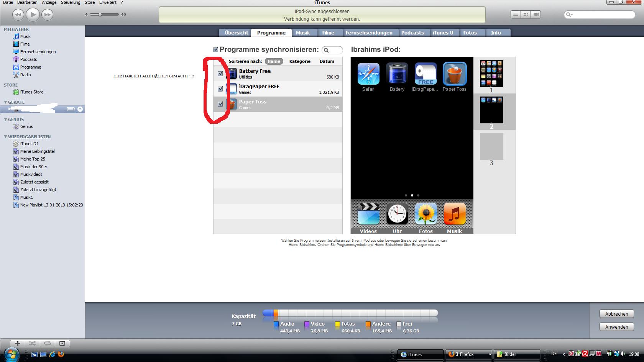Image resolution: width=644 pixels, height=362 pixels.
Task: Sort programs by Datum
Action: click(x=327, y=61)
